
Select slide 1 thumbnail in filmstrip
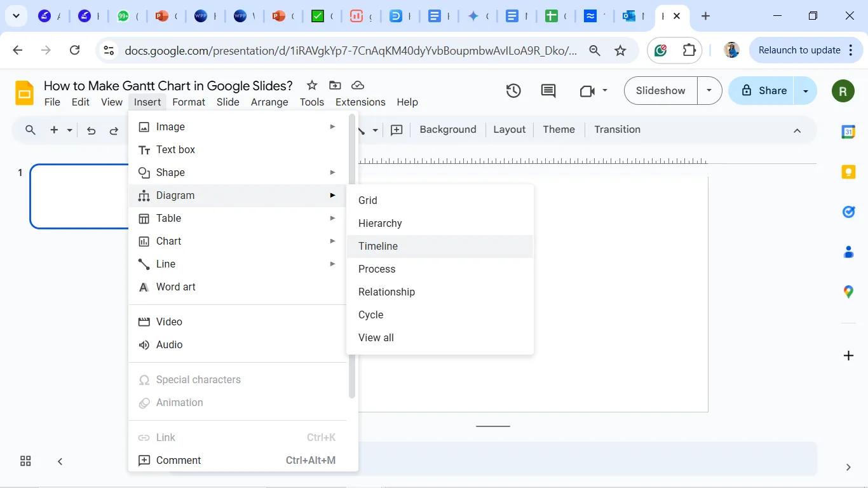(x=79, y=196)
